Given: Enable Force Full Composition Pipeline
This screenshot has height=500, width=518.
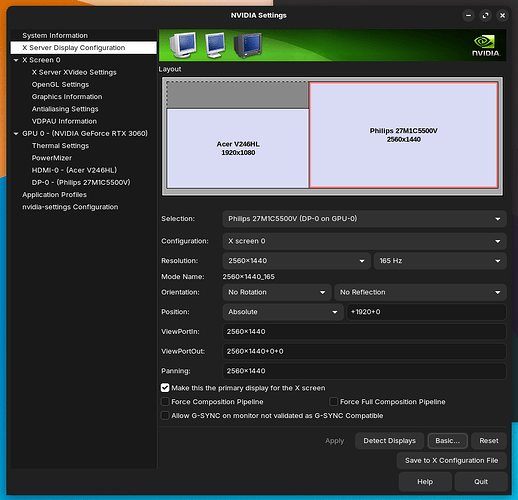Looking at the screenshot, I should point(334,402).
